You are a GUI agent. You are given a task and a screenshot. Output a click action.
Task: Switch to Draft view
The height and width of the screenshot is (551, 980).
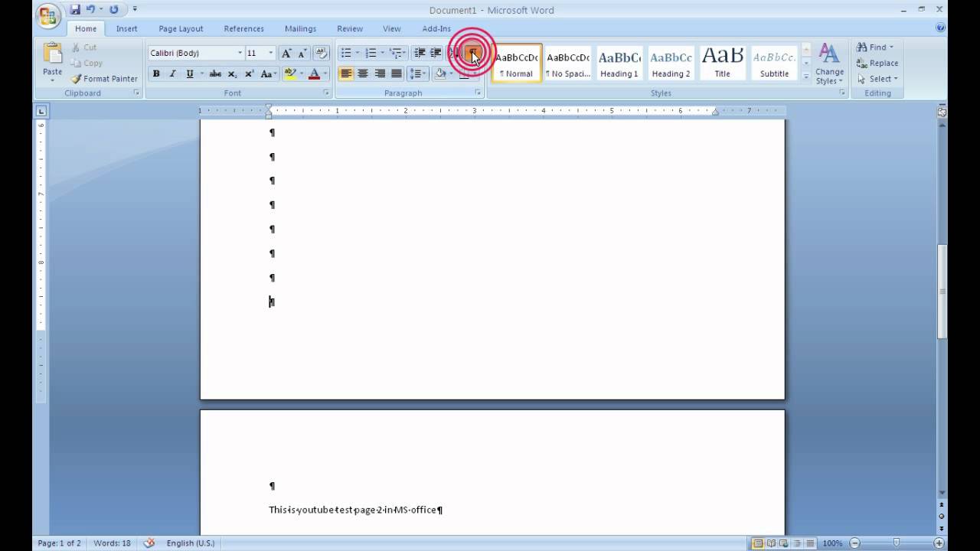click(809, 543)
